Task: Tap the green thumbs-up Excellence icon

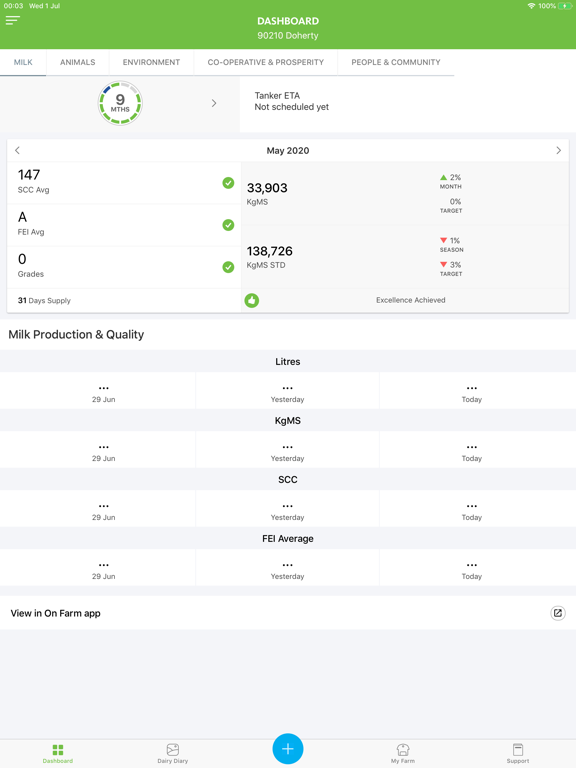Action: [x=252, y=300]
